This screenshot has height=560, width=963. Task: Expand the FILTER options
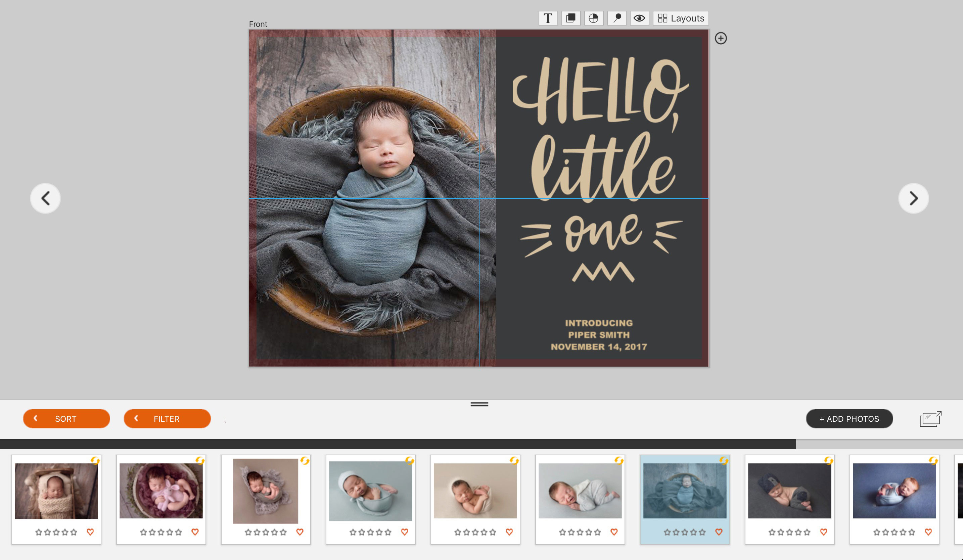(x=167, y=419)
